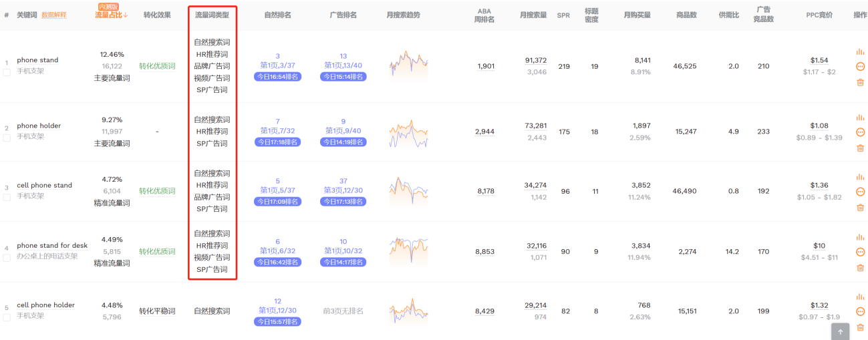The width and height of the screenshot is (868, 340).
Task: Select the phone holder row checkbox
Action: pyautogui.click(x=7, y=138)
